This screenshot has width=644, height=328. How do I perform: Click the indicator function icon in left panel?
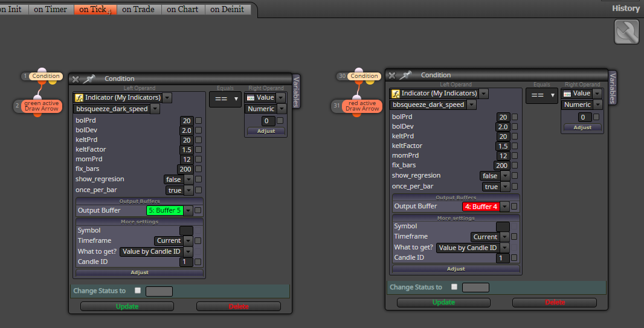point(79,98)
